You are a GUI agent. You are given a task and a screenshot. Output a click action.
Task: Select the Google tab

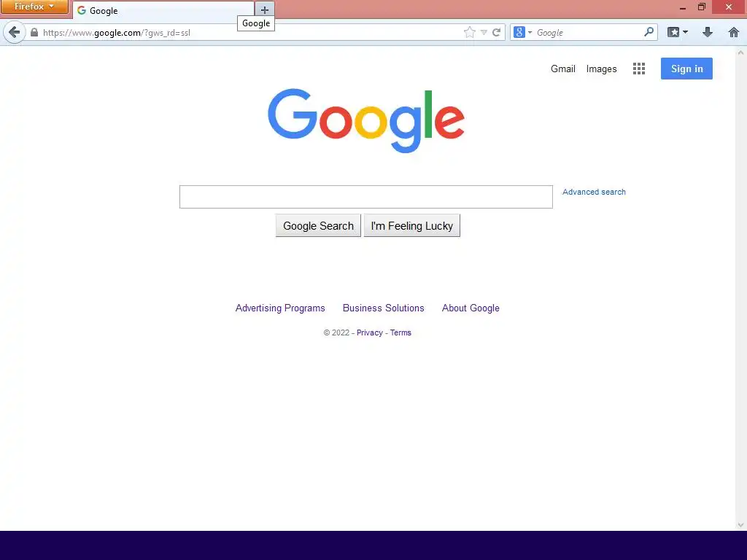(163, 10)
